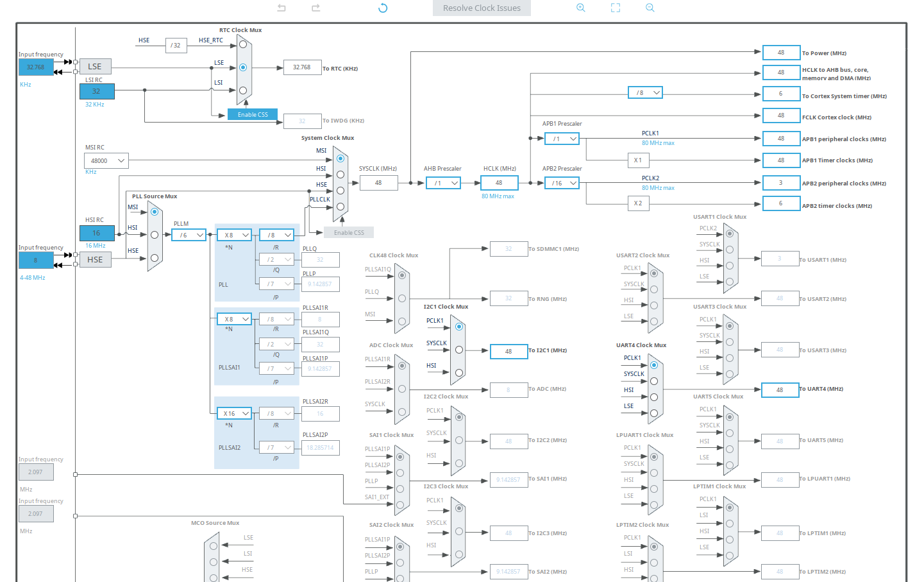Select SYSCLK in the UART4 Clock Mux
Image resolution: width=924 pixels, height=582 pixels.
pos(654,381)
